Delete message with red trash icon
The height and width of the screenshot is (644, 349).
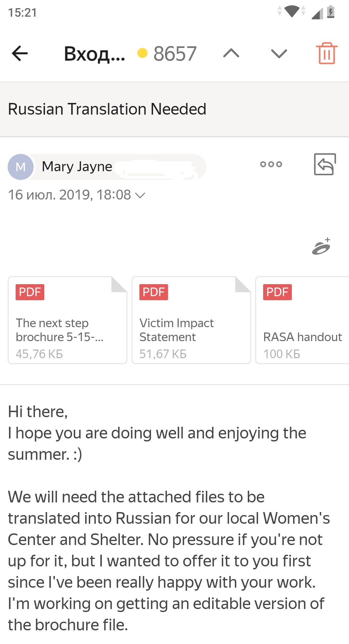[327, 53]
